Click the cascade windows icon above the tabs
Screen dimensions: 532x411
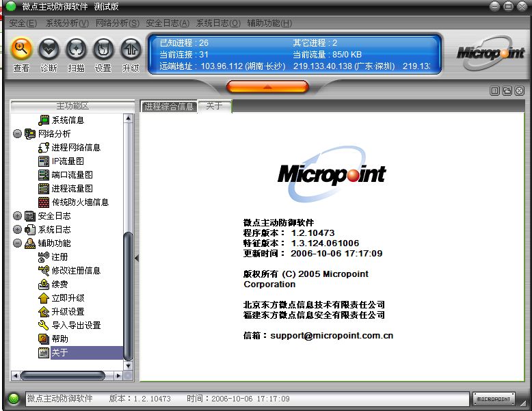click(x=507, y=91)
